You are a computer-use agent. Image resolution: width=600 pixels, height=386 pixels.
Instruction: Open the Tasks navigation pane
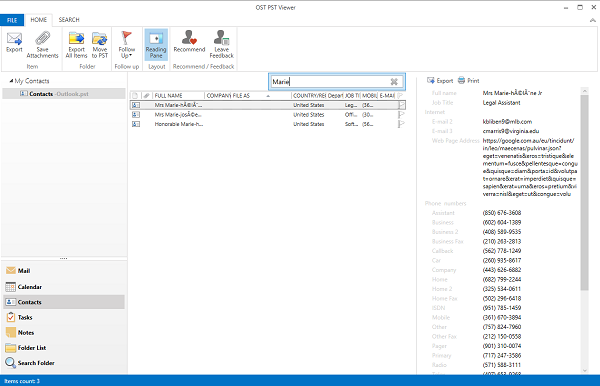(x=64, y=317)
